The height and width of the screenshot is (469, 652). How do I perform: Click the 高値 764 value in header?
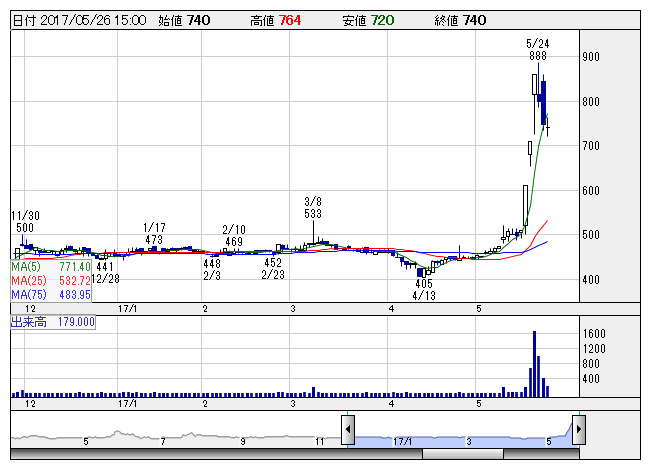pos(261,20)
